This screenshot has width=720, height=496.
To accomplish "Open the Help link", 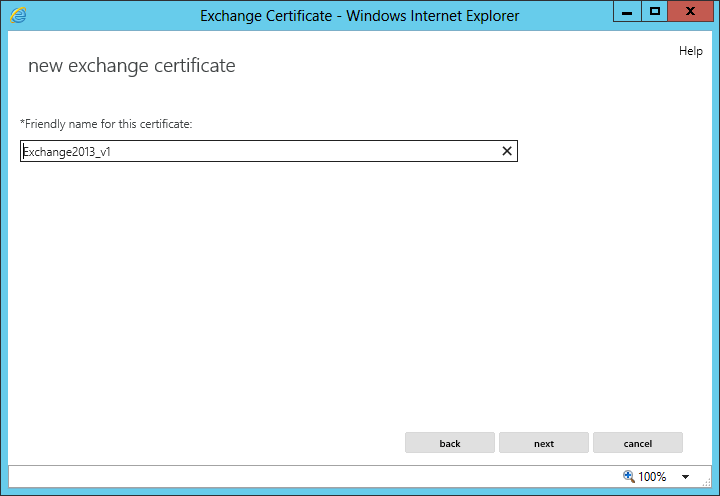I will (x=691, y=51).
